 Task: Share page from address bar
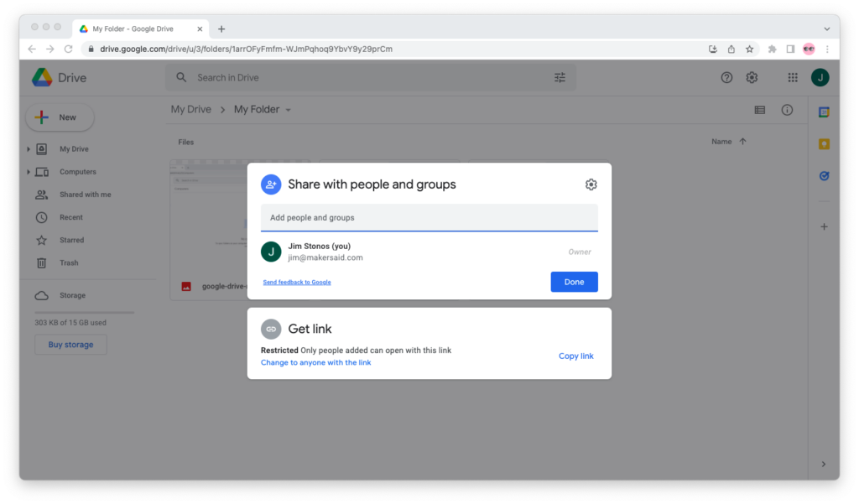pyautogui.click(x=731, y=49)
